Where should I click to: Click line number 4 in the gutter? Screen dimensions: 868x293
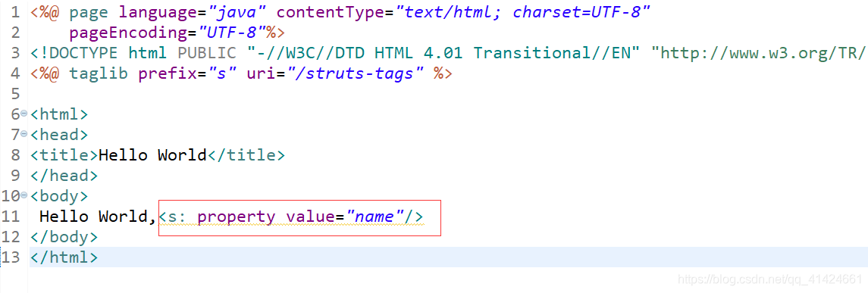pos(14,73)
